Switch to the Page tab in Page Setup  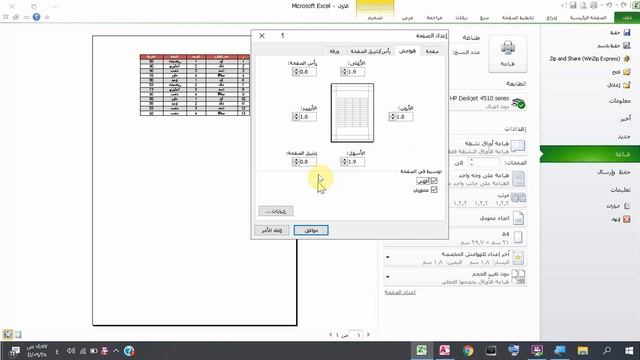pyautogui.click(x=432, y=51)
